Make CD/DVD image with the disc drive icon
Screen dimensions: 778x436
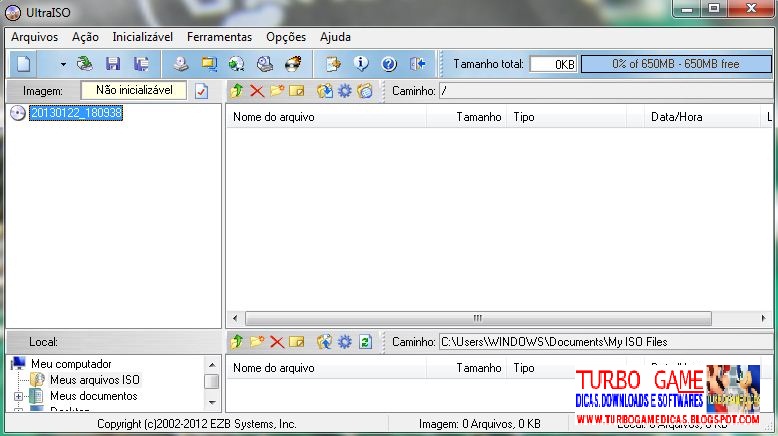(181, 64)
